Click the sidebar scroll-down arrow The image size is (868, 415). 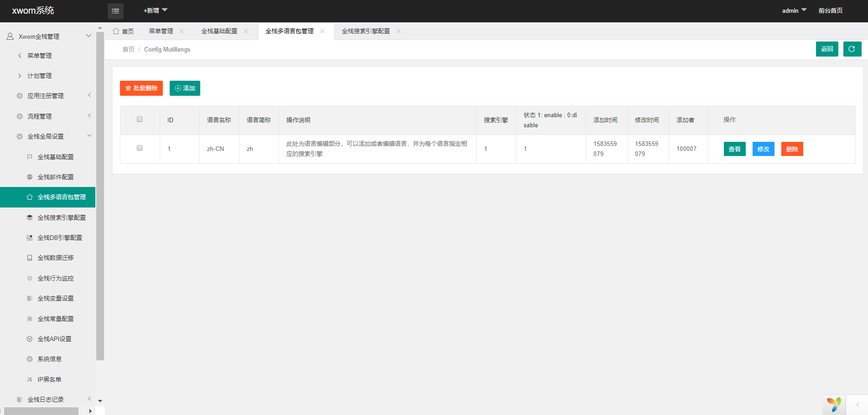[x=100, y=401]
